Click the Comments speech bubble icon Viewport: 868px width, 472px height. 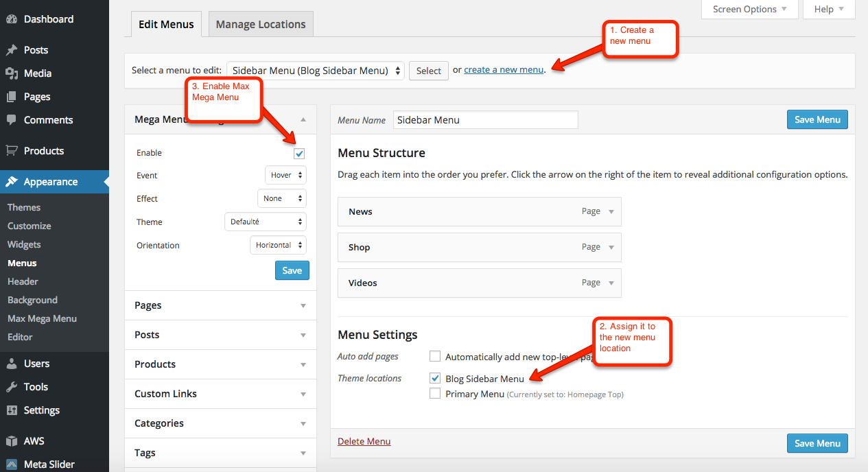pos(12,120)
